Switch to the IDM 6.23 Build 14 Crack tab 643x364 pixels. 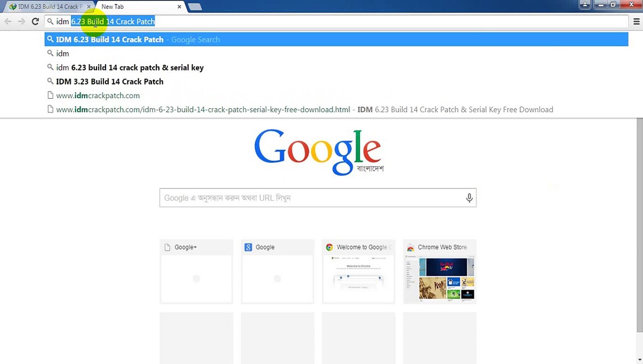tap(48, 7)
